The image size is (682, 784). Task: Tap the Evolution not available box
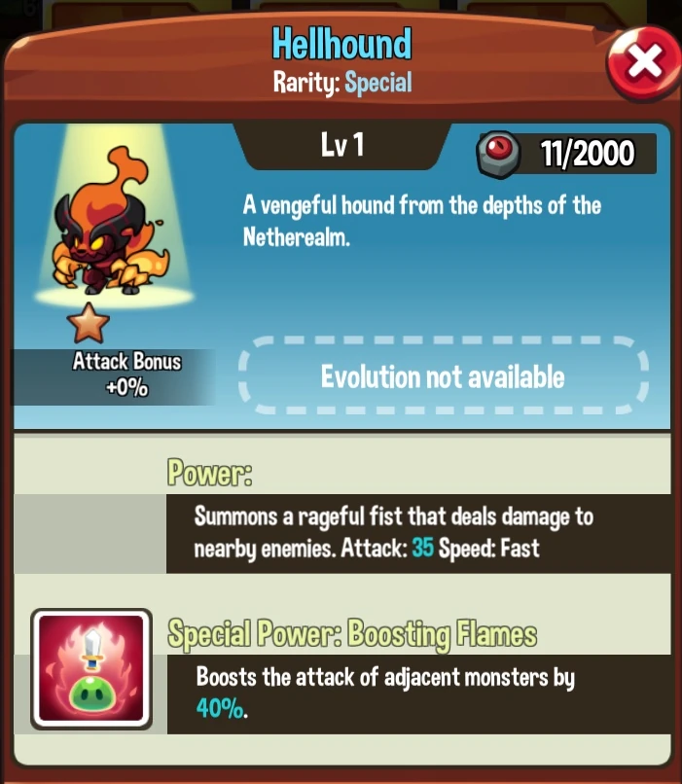tap(444, 375)
